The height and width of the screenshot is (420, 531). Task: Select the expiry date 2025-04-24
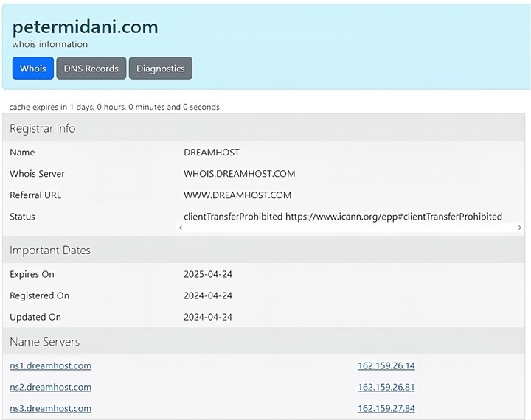click(208, 274)
